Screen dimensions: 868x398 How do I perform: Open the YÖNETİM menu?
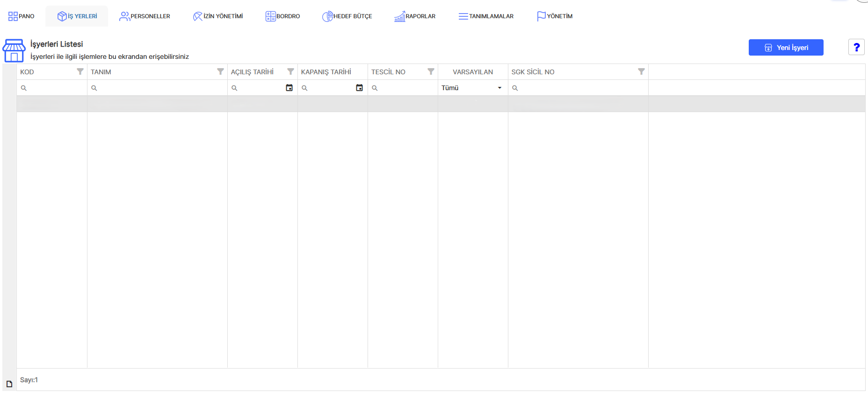[555, 16]
